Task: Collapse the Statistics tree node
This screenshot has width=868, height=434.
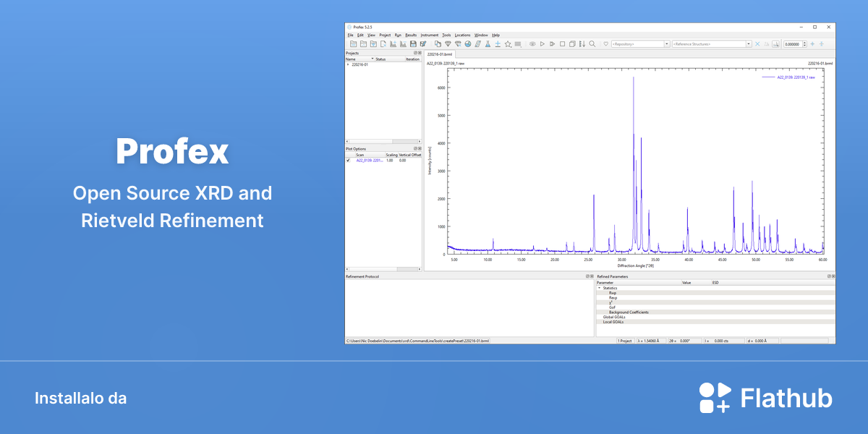Action: click(599, 288)
